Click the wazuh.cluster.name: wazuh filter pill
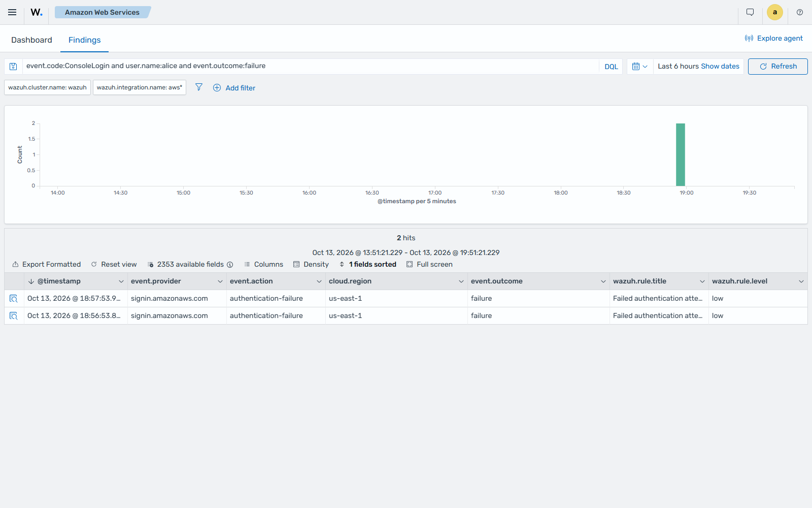 tap(48, 87)
